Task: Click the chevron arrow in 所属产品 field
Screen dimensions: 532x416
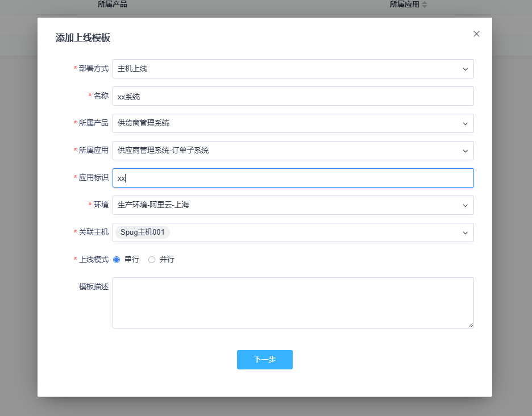Action: pos(465,123)
